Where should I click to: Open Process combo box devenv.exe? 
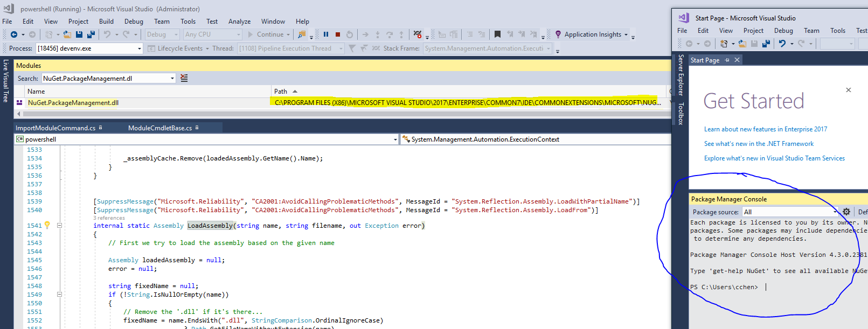89,48
